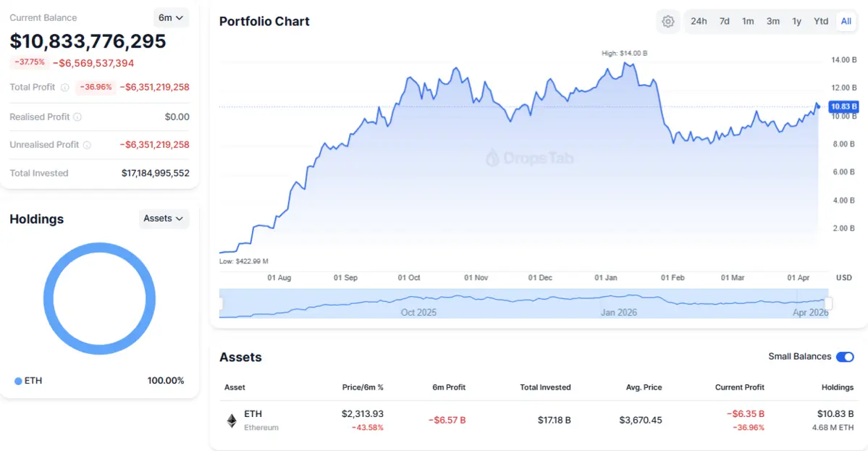
Task: Click the Total Profit info icon
Action: [x=64, y=87]
